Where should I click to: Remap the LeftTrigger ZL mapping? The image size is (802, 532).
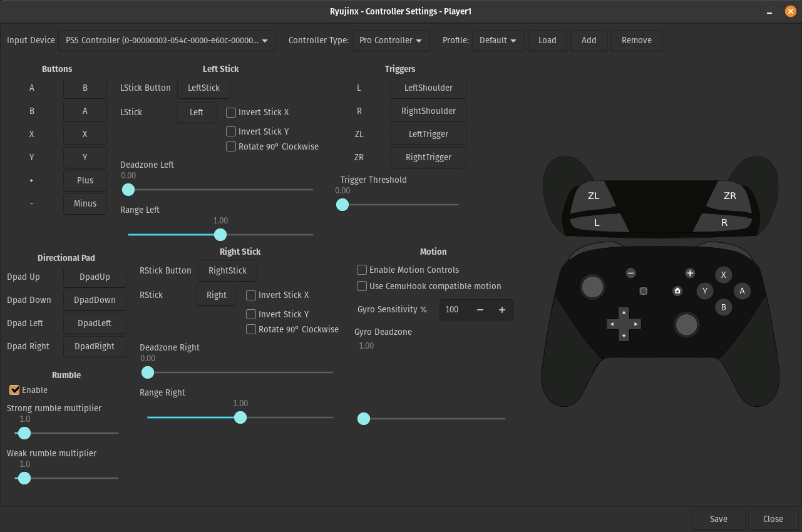coord(428,135)
